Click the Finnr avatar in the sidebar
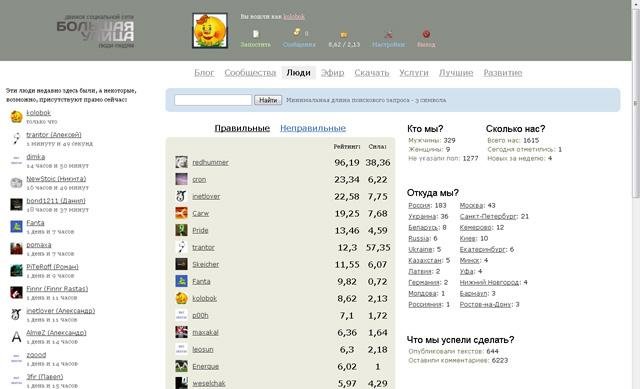640x389 pixels. click(x=16, y=293)
